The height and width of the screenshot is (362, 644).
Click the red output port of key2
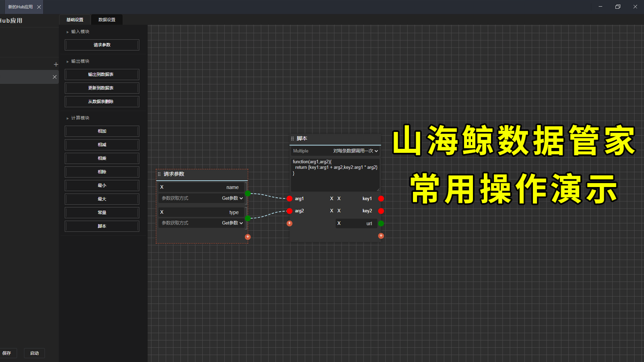pos(381,211)
